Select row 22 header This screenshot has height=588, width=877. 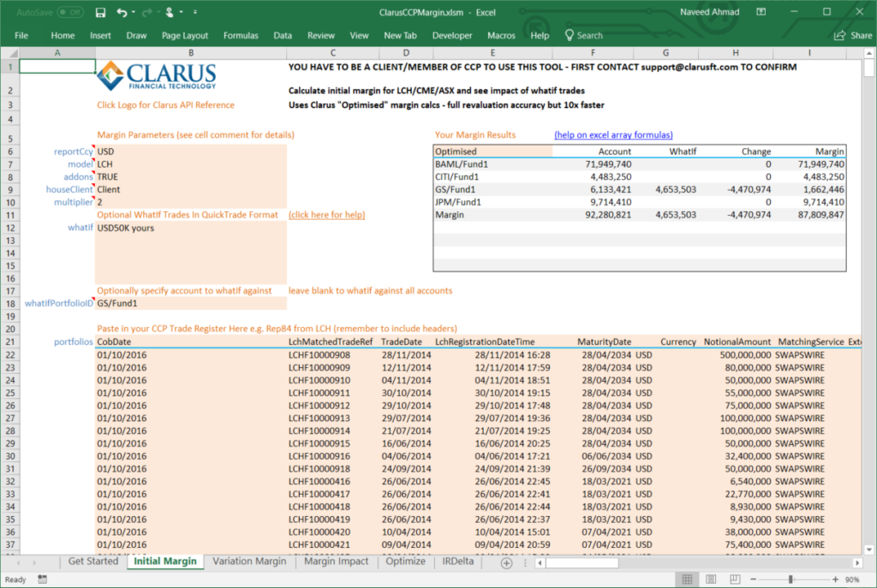(10, 355)
